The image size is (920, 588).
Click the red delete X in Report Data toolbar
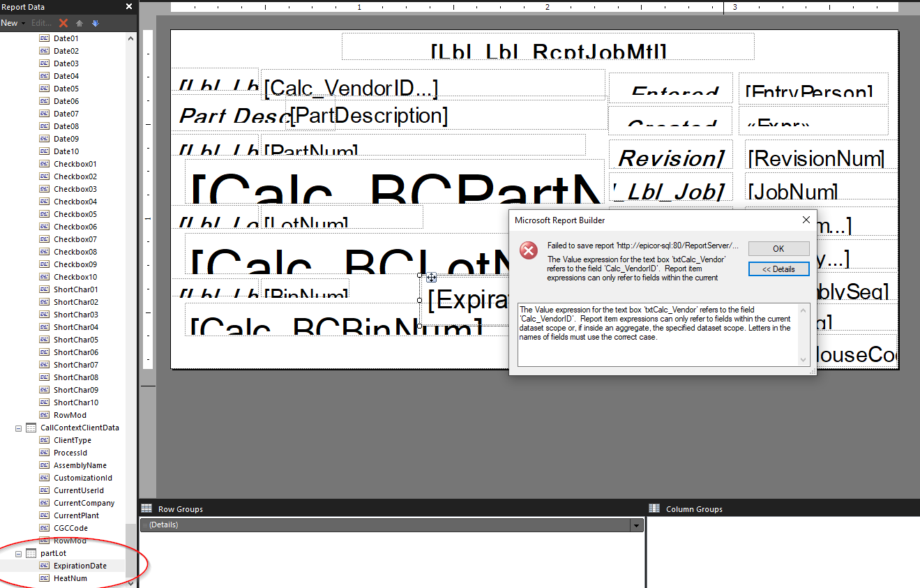tap(63, 23)
